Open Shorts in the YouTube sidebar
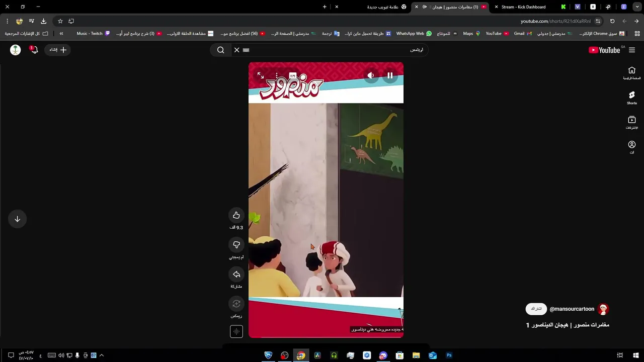This screenshot has width=644, height=362. (632, 98)
